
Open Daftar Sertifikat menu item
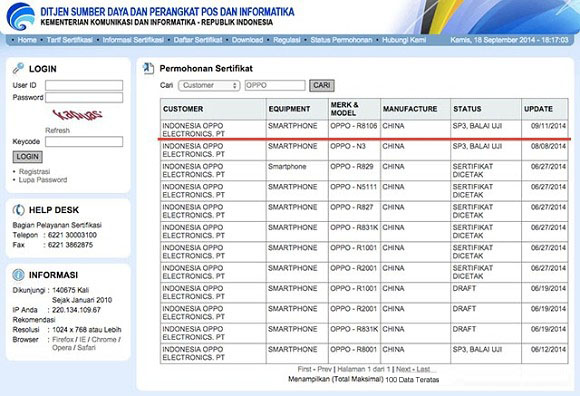coord(198,40)
